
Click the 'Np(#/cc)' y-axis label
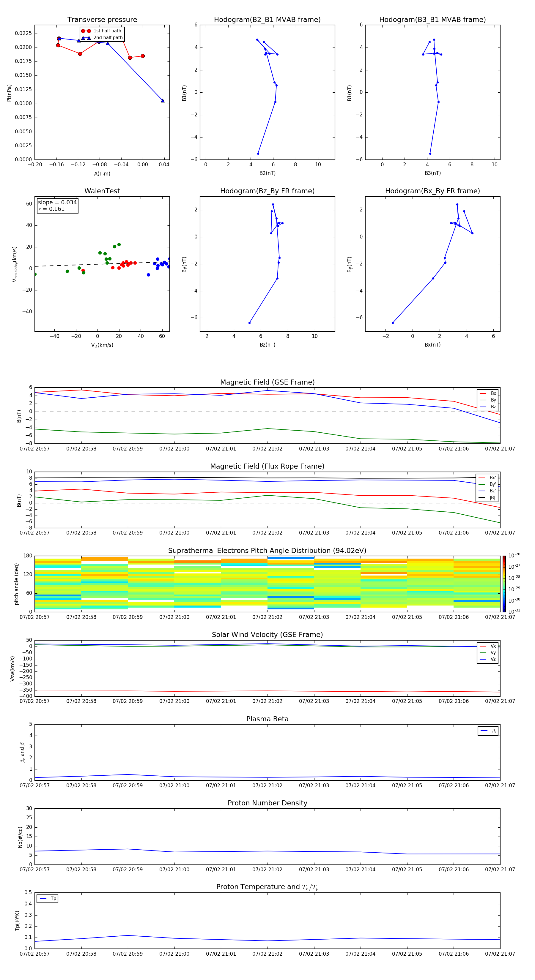point(20,837)
